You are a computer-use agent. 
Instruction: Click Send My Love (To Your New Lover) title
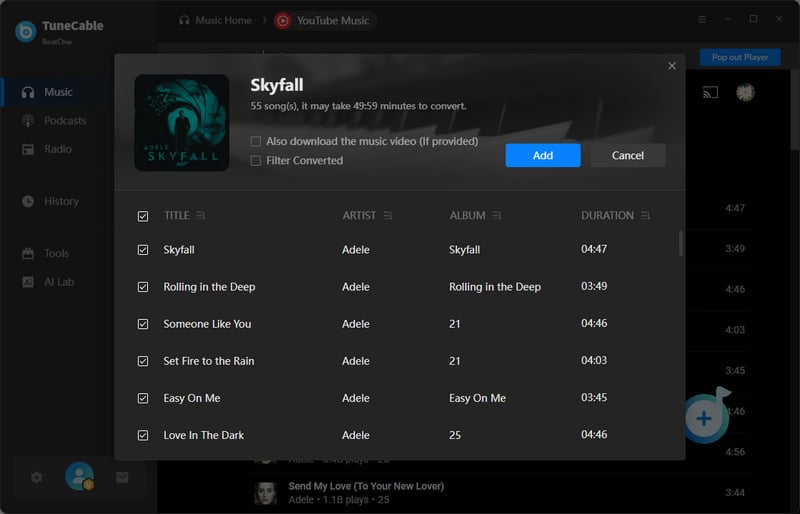click(366, 486)
